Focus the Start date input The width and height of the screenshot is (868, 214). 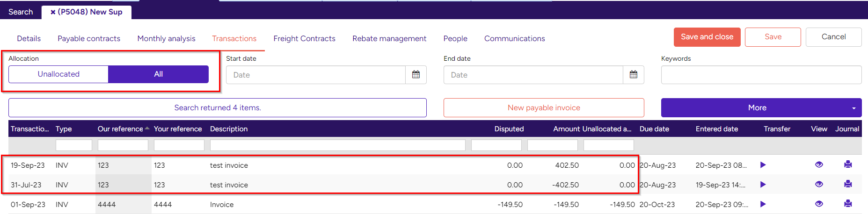pos(316,75)
